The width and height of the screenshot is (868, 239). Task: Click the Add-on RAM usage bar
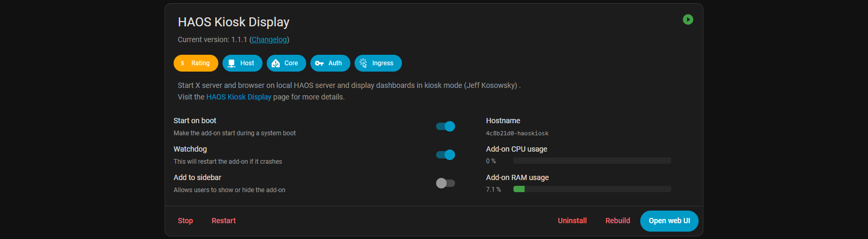[592, 189]
